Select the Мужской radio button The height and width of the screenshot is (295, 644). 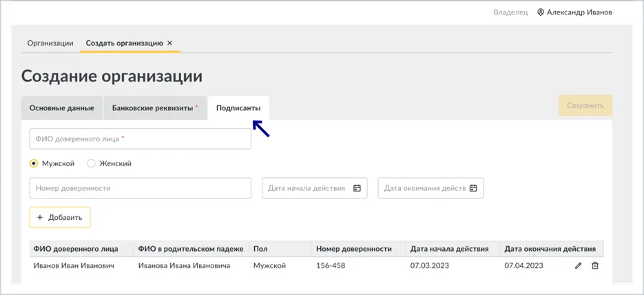pyautogui.click(x=34, y=163)
